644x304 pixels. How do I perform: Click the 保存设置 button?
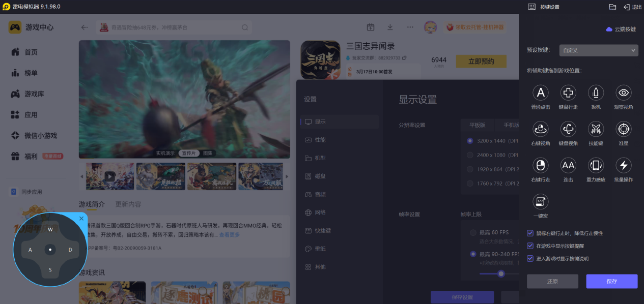click(x=462, y=297)
